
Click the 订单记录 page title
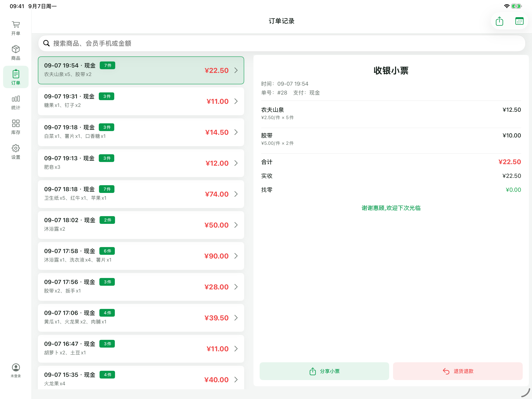[x=281, y=21]
